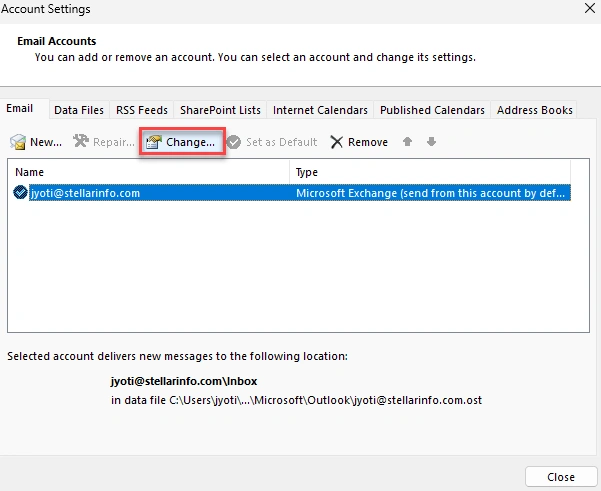Switch to the Email tab
Image resolution: width=601 pixels, height=491 pixels.
(20, 109)
